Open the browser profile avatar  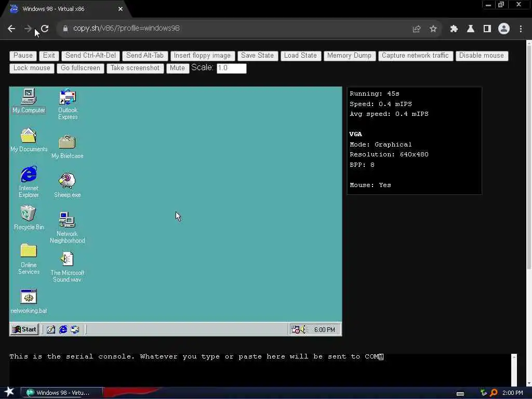[504, 29]
